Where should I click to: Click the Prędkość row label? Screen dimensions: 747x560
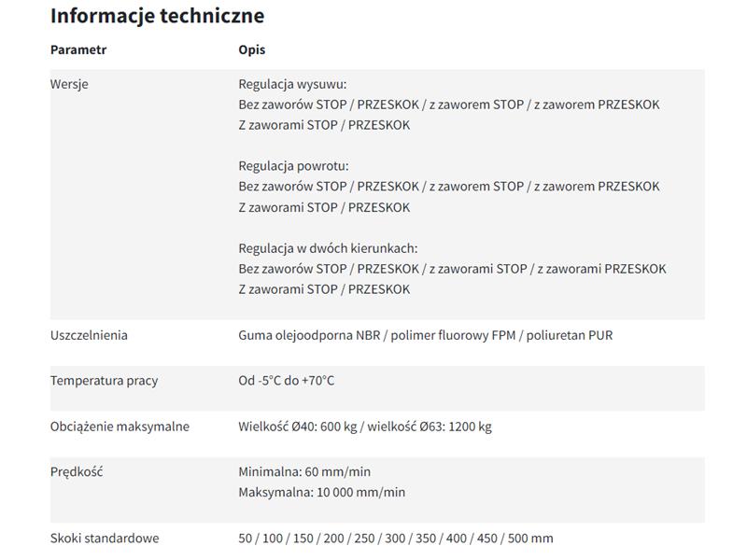tap(77, 472)
